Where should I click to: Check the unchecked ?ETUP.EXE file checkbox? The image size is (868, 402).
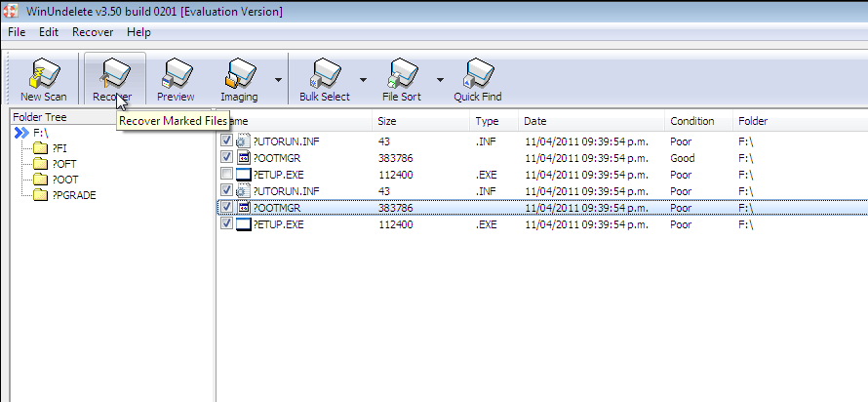[x=227, y=174]
